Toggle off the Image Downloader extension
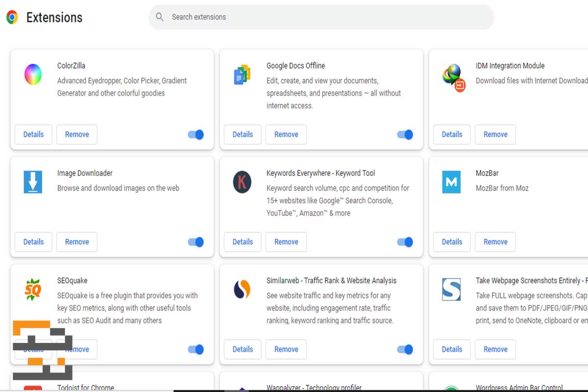588x392 pixels. point(196,242)
